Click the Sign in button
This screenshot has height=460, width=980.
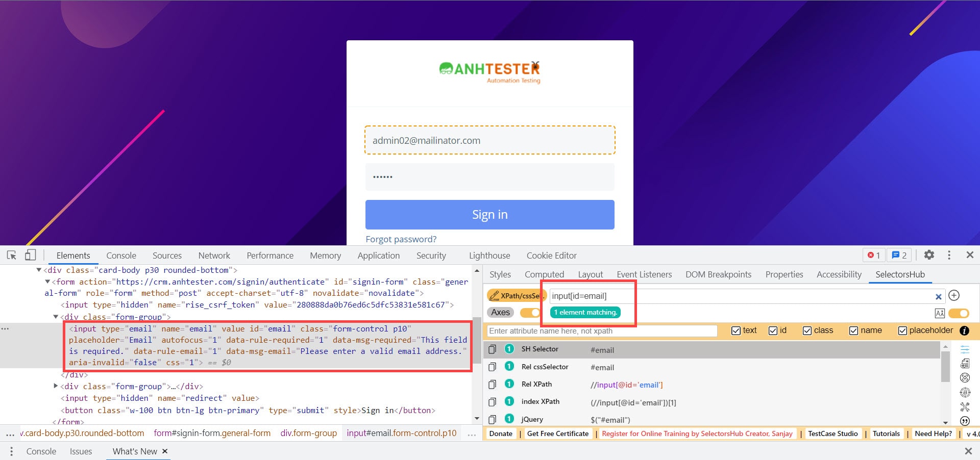coord(489,215)
